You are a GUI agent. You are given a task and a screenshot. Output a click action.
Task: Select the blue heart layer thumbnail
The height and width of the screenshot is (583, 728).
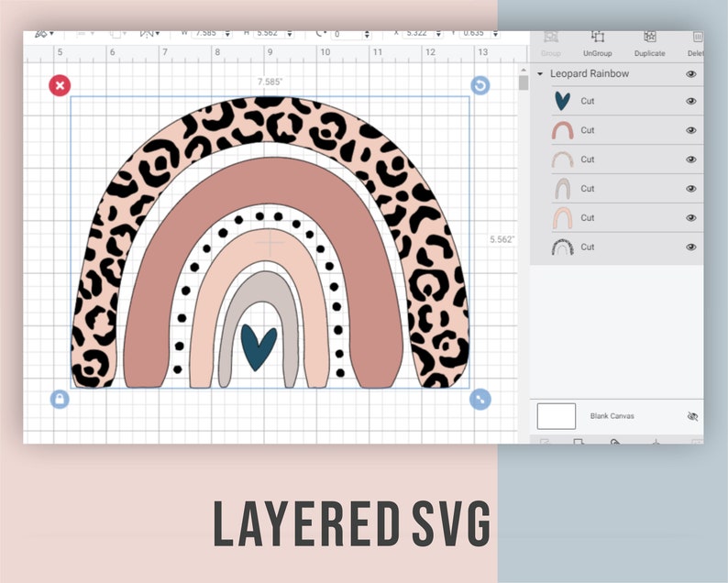[x=562, y=101]
